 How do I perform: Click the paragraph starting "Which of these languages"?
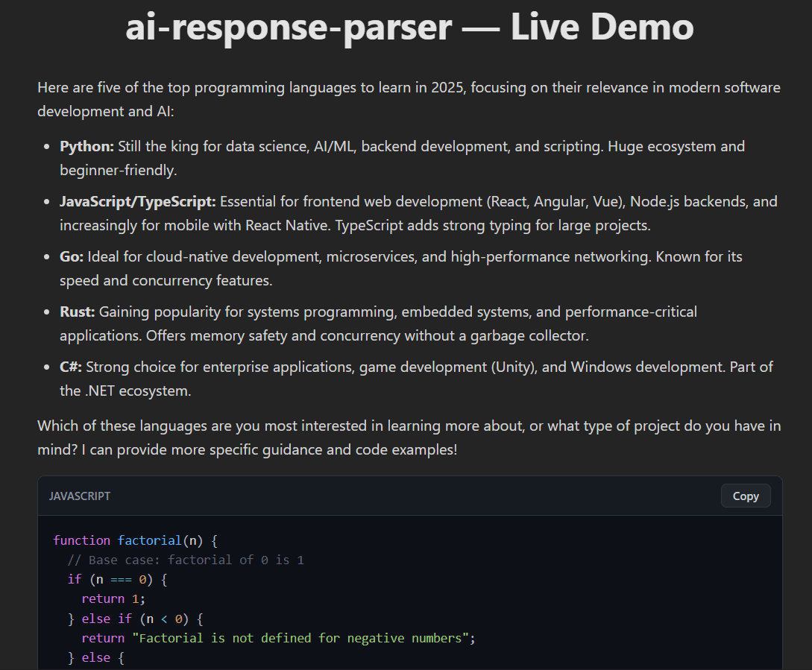pyautogui.click(x=409, y=437)
